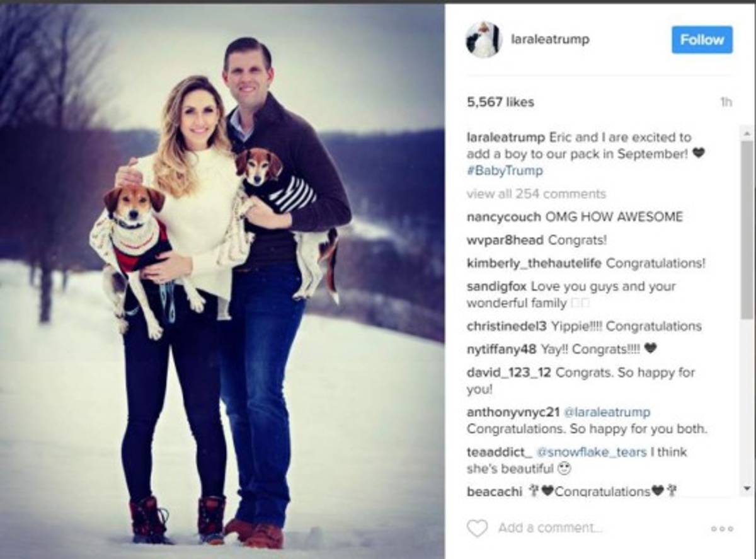Open kimberly_thehautelife profile link

click(x=534, y=263)
